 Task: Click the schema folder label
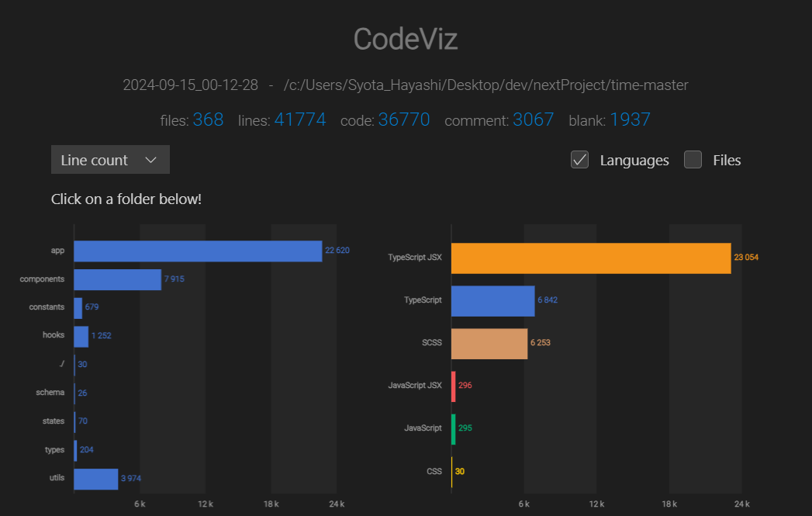click(50, 393)
